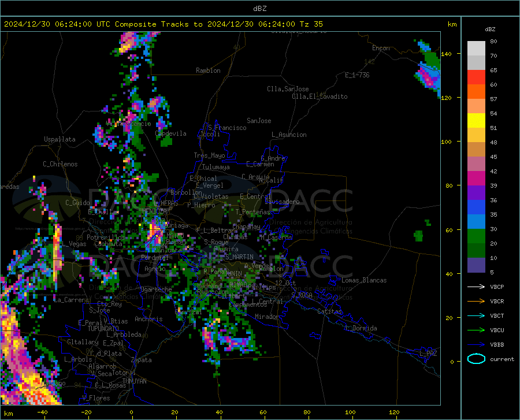Click the -40 km mark on the horizontal axis
Image resolution: width=520 pixels, height=420 pixels.
[42, 412]
